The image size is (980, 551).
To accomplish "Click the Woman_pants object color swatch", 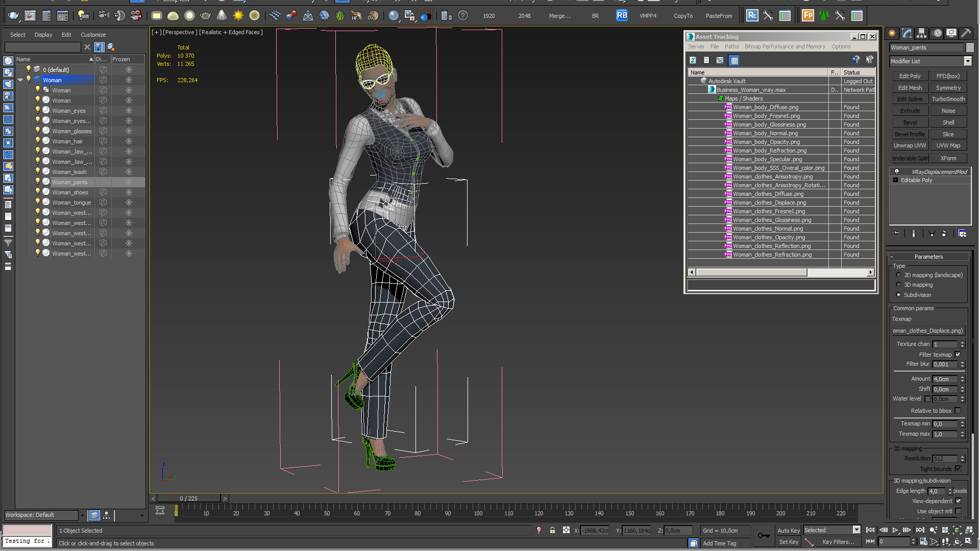I will coord(970,47).
